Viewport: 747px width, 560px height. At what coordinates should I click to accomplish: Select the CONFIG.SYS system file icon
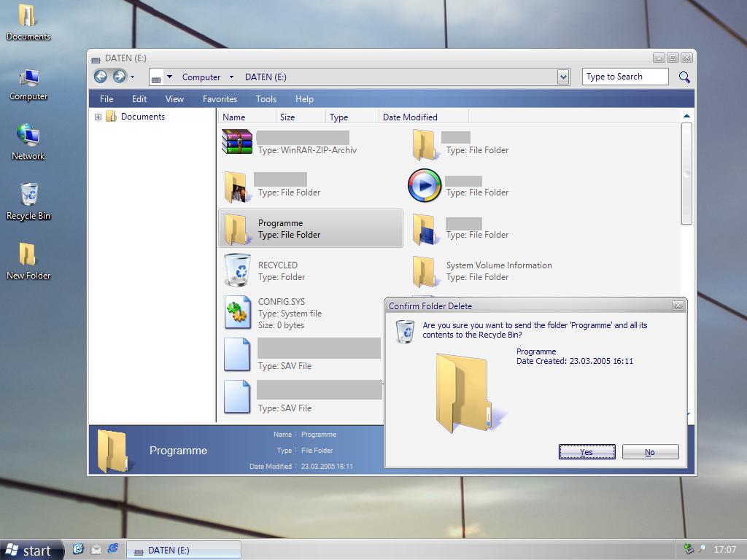(237, 313)
